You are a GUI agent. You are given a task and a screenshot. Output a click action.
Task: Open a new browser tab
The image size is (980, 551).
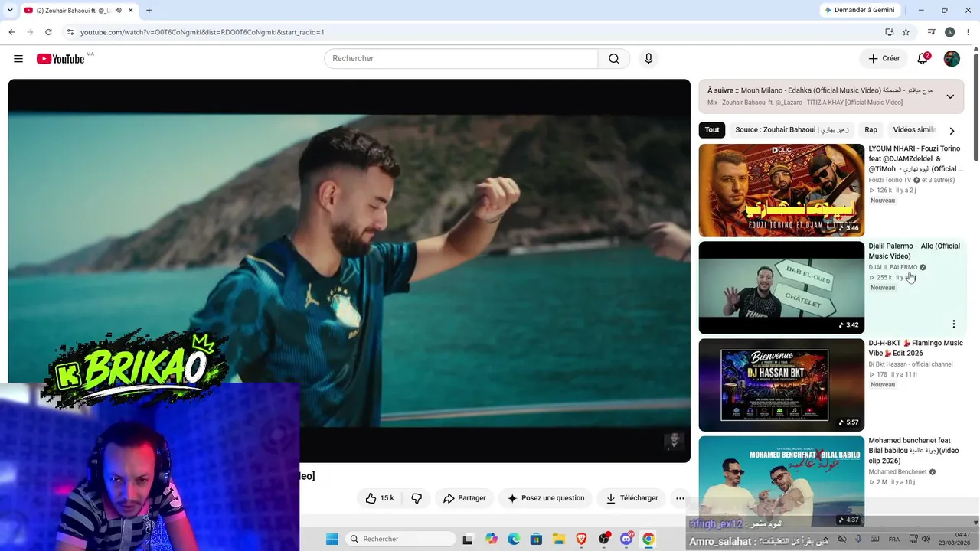coord(149,11)
